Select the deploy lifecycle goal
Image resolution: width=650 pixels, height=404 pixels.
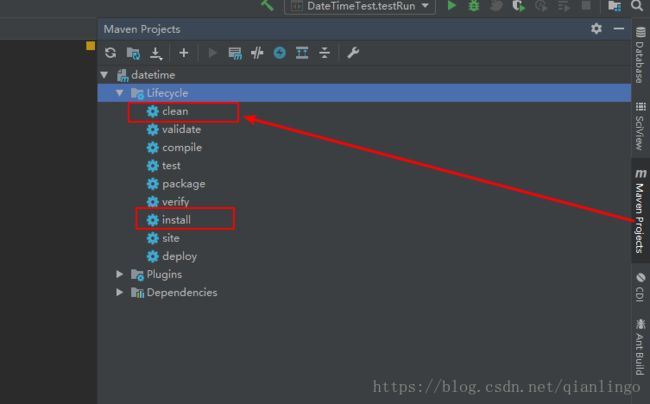click(x=179, y=256)
